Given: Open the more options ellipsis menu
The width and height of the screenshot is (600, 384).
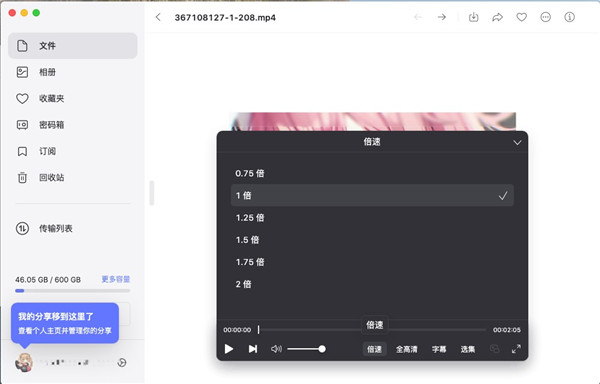Looking at the screenshot, I should click(546, 17).
